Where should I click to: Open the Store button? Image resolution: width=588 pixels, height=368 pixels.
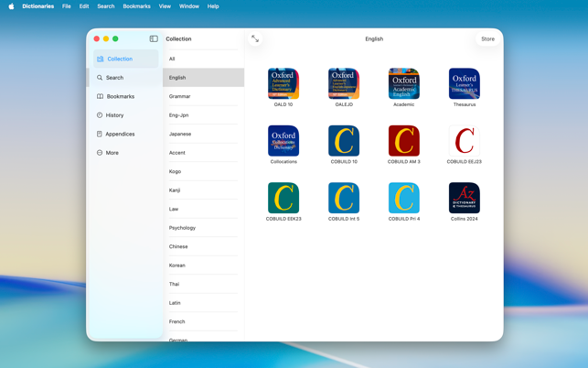click(487, 38)
